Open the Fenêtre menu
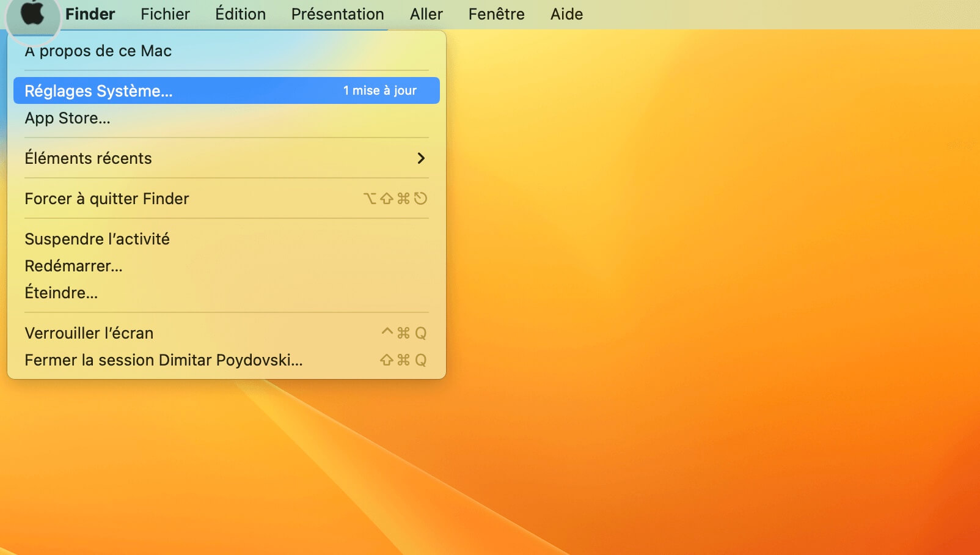This screenshot has width=980, height=555. click(x=496, y=14)
